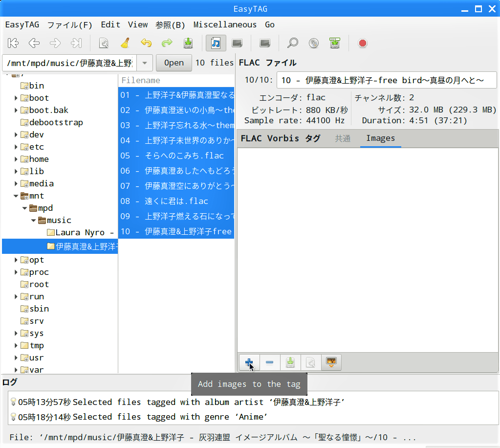Expand the lib folder

16,171
